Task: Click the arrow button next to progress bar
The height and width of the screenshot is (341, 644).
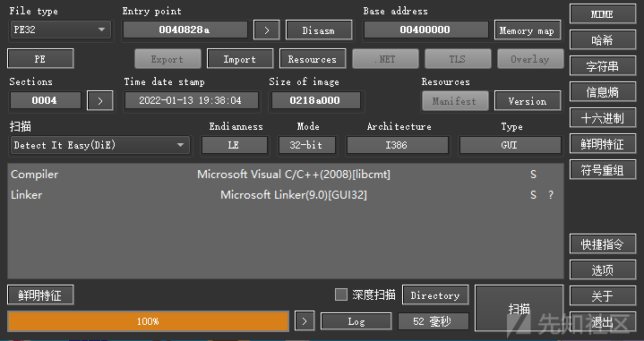Action: click(x=305, y=321)
